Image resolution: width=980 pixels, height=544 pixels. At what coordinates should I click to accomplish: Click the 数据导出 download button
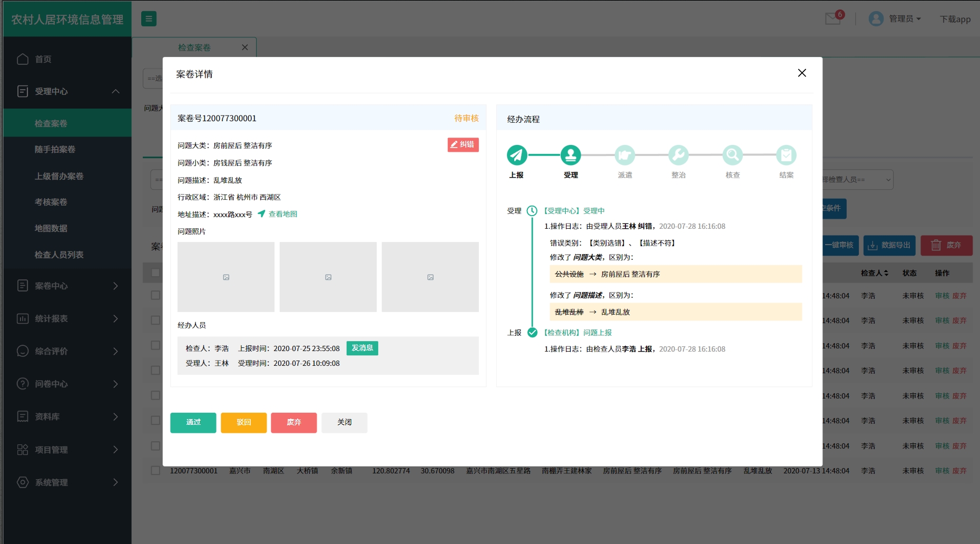point(889,246)
